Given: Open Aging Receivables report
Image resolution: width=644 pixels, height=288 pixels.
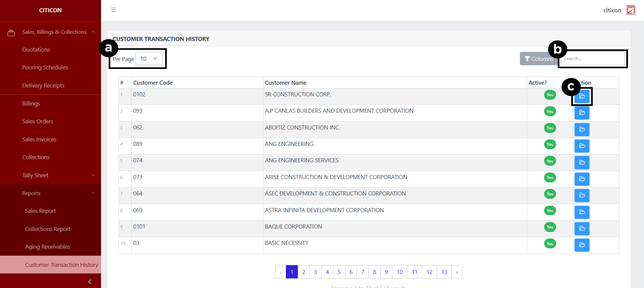Looking at the screenshot, I should pyautogui.click(x=47, y=247).
